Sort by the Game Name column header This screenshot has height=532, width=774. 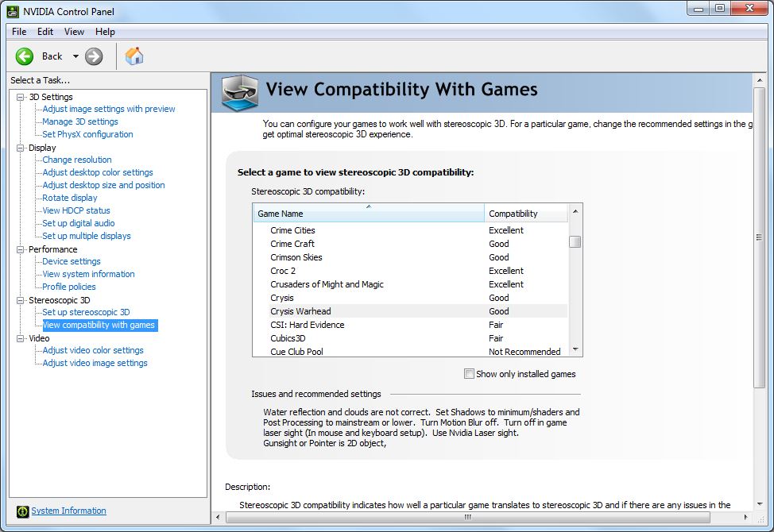coord(368,214)
